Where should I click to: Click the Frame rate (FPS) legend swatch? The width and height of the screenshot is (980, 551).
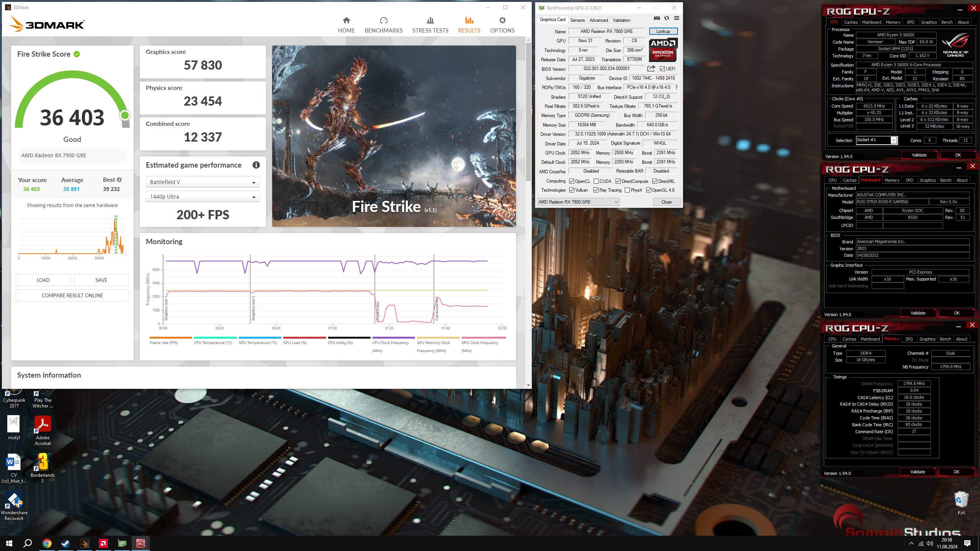171,337
